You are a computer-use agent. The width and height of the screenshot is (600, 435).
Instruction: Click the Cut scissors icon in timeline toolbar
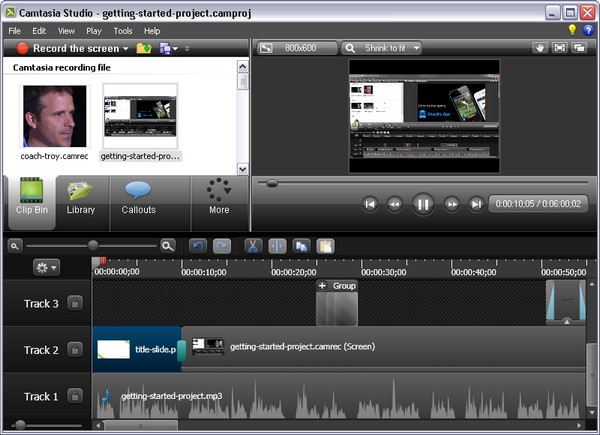pyautogui.click(x=252, y=245)
